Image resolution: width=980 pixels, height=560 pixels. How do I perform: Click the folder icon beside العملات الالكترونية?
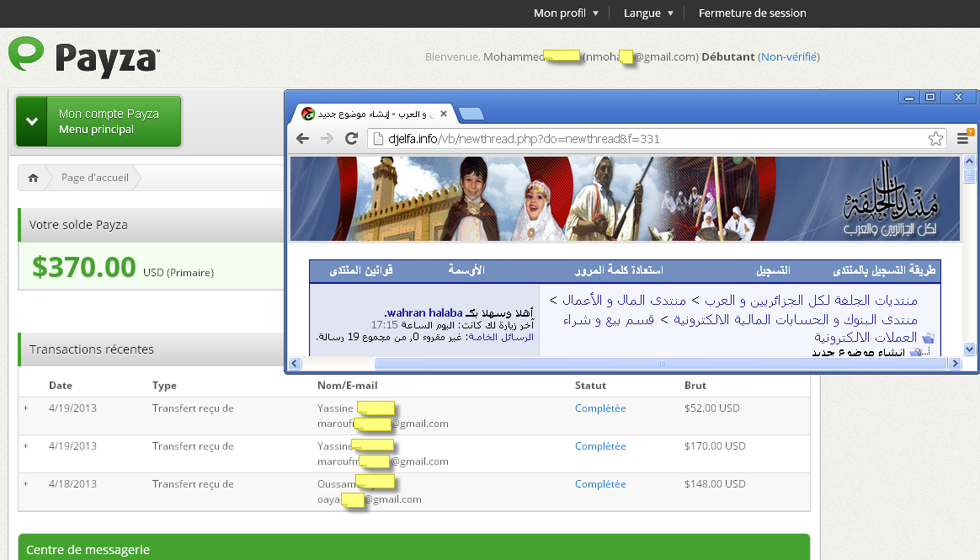pyautogui.click(x=928, y=338)
